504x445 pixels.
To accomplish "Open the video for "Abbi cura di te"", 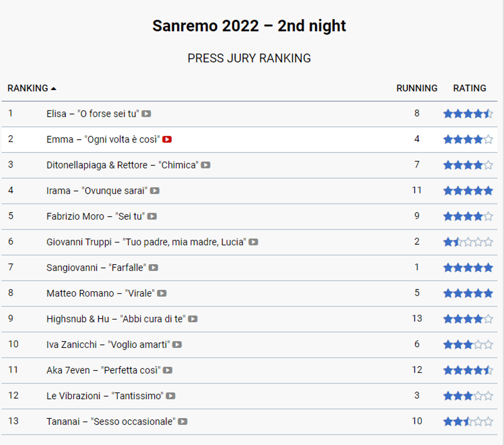I will click(x=193, y=319).
